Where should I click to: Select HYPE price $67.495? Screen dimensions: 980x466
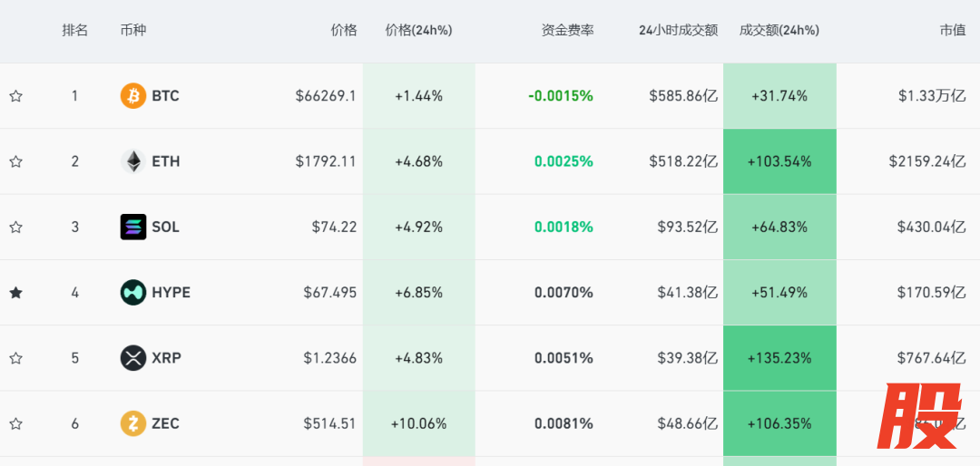[x=330, y=292]
